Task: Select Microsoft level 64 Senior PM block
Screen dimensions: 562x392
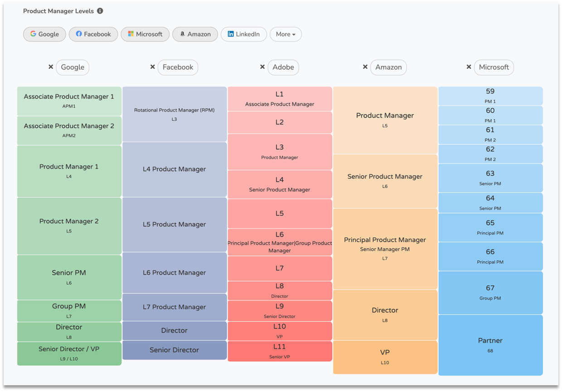Action: 490,203
